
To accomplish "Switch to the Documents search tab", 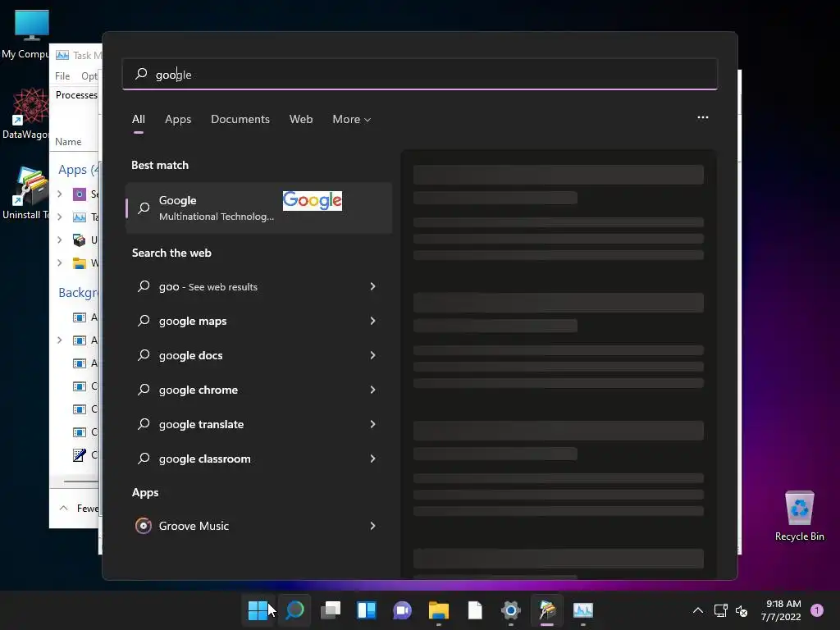I will [x=240, y=120].
